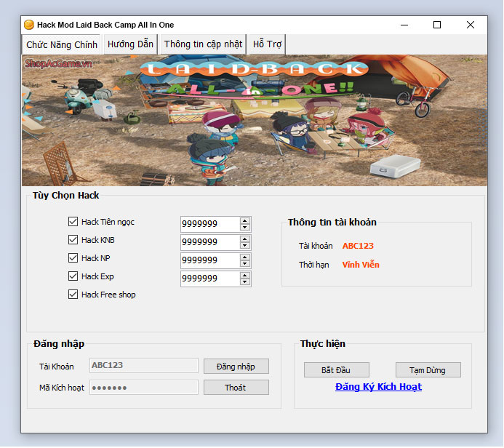The width and height of the screenshot is (504, 448).
Task: Open the Hướng Dẫn tab
Action: (x=130, y=44)
